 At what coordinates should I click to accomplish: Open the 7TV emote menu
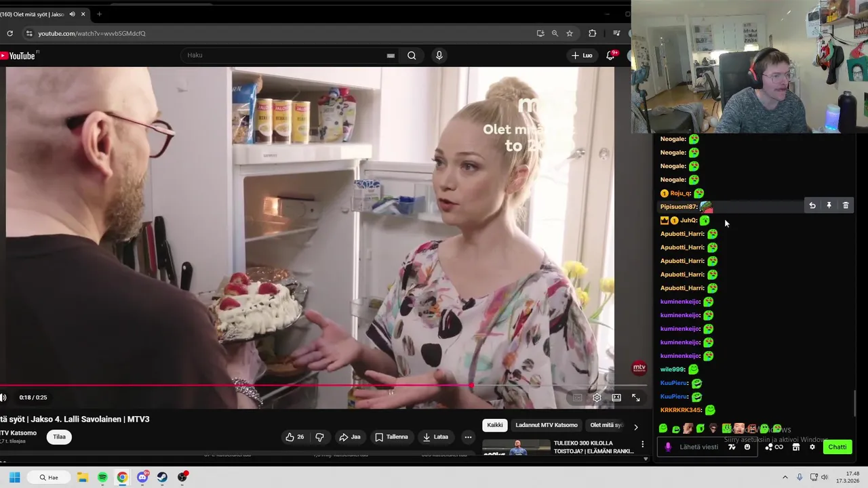(732, 447)
